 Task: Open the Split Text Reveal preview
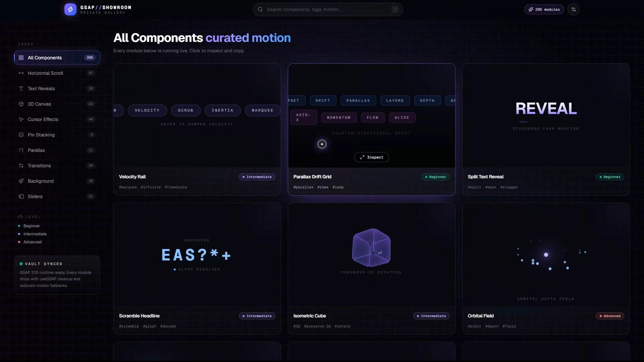click(x=546, y=116)
